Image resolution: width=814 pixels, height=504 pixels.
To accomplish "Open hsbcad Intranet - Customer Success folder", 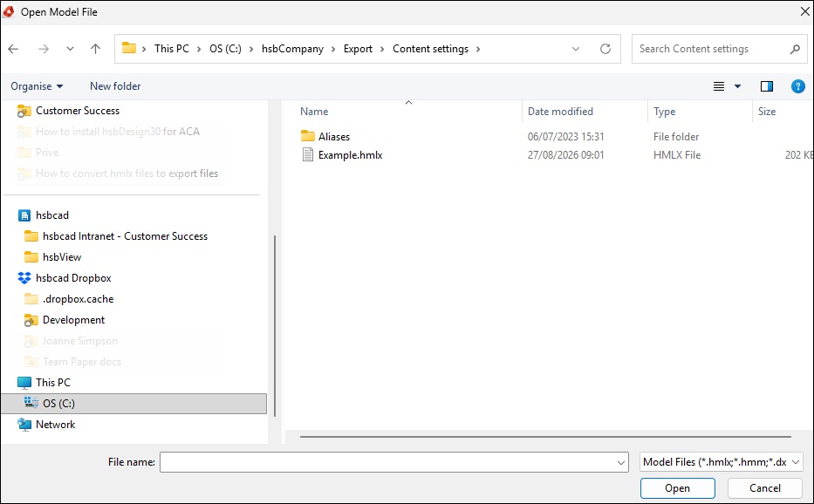I will point(125,236).
